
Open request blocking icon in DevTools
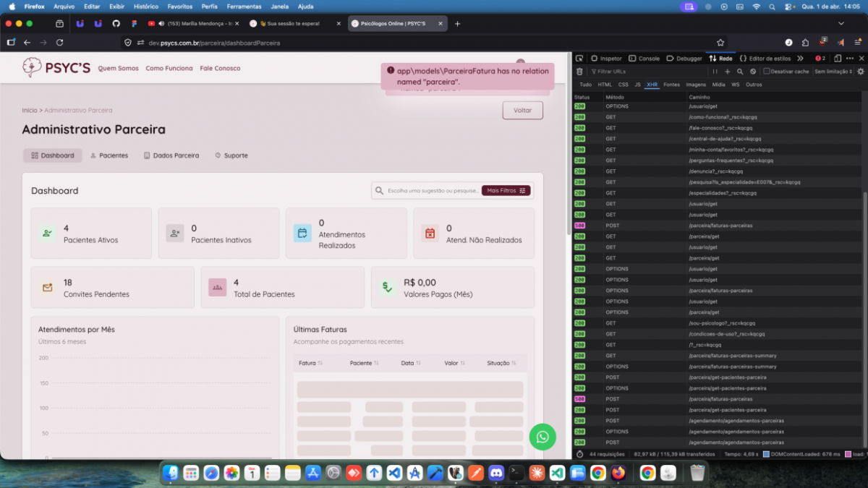pyautogui.click(x=753, y=72)
